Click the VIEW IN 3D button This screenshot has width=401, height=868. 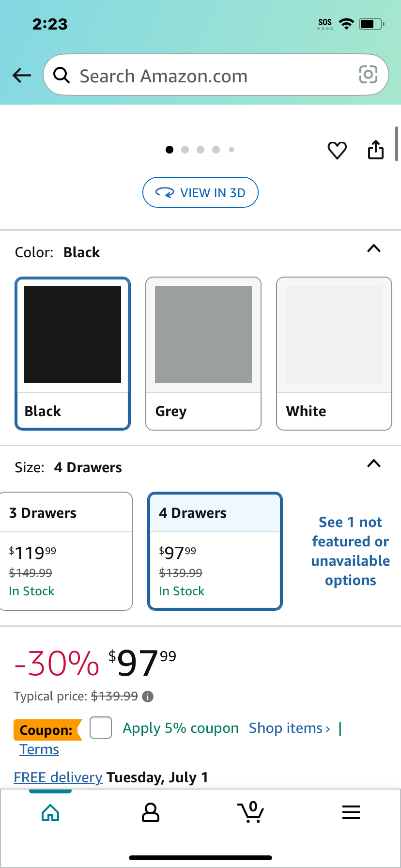[x=200, y=193]
